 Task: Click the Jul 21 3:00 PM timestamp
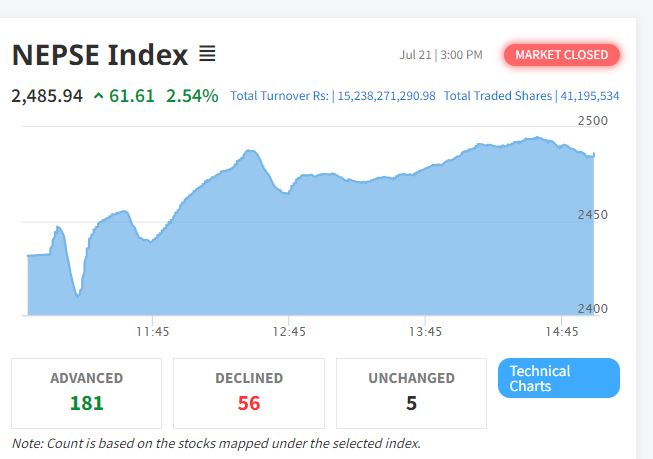click(441, 55)
